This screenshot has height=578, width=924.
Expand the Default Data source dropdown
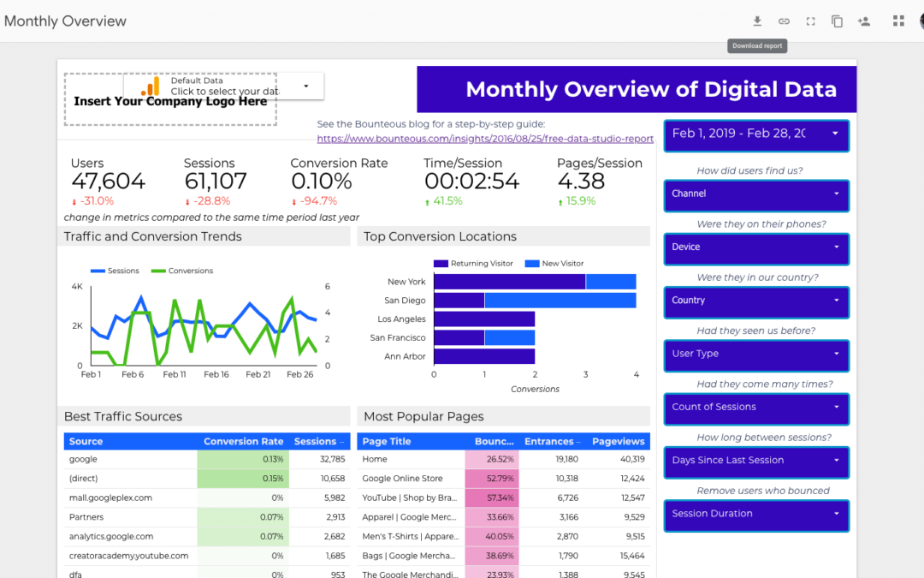[x=306, y=86]
